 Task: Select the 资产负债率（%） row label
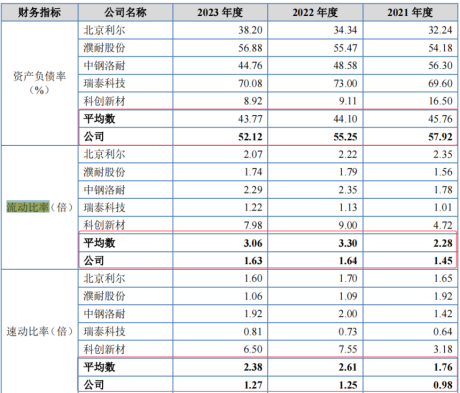[39, 83]
